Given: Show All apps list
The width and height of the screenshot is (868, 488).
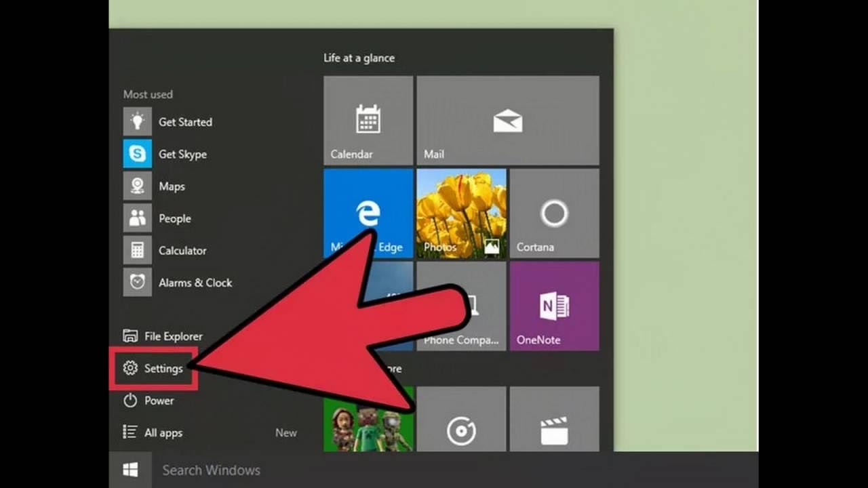Looking at the screenshot, I should pyautogui.click(x=163, y=432).
